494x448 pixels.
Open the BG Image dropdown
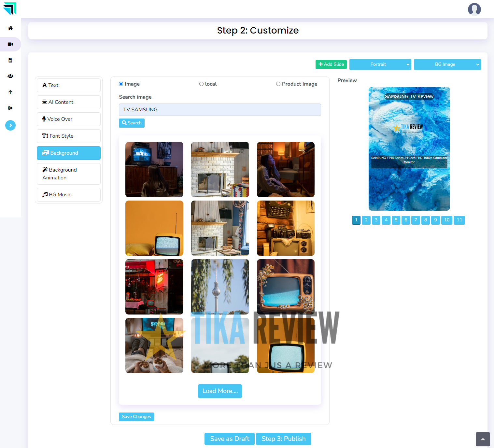point(447,64)
